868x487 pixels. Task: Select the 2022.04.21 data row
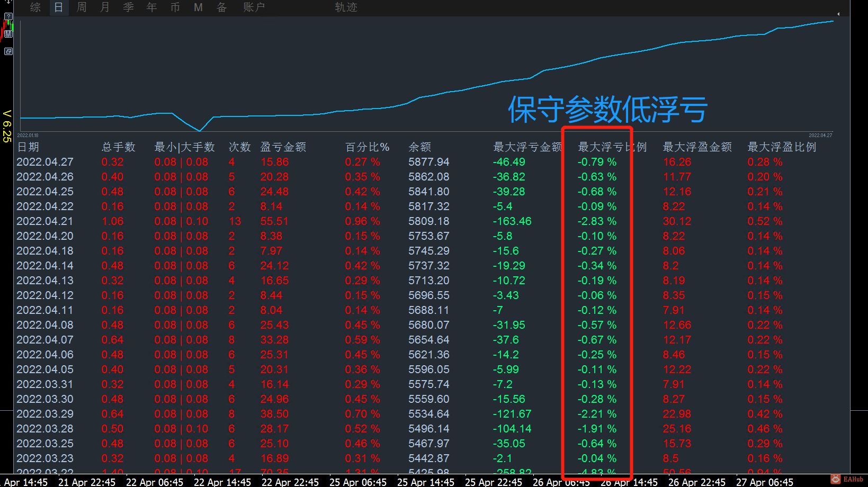click(45, 221)
